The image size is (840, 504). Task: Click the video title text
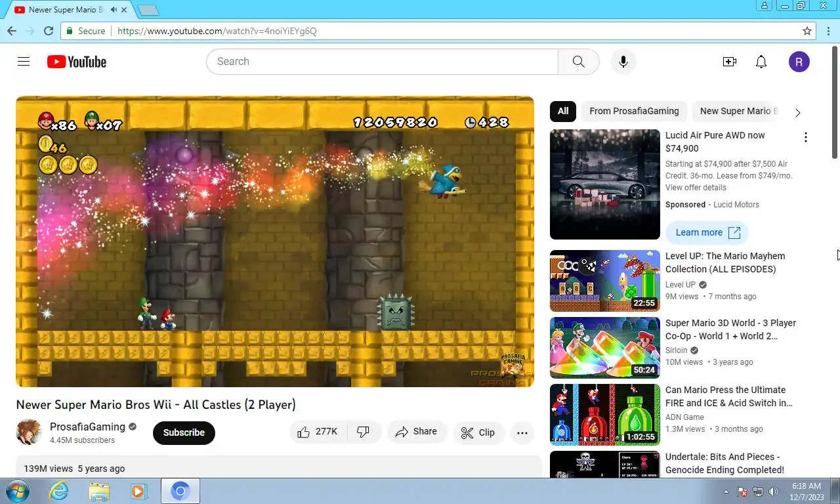coord(156,405)
